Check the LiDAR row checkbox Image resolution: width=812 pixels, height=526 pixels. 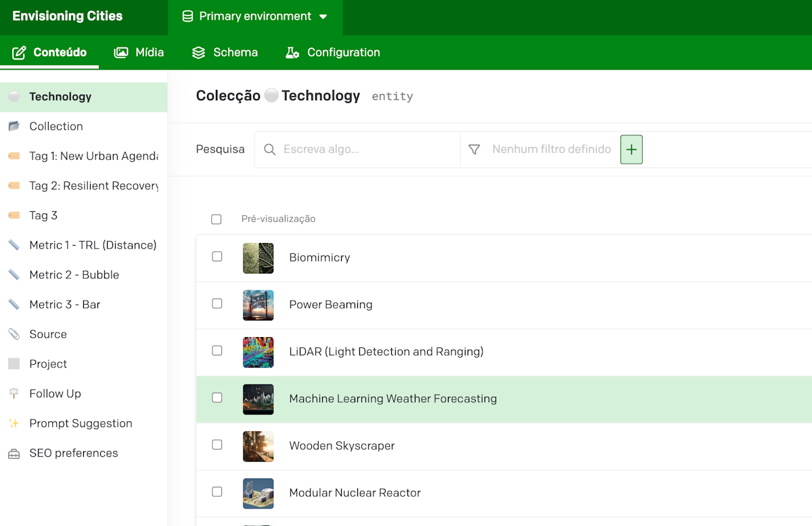coord(217,351)
